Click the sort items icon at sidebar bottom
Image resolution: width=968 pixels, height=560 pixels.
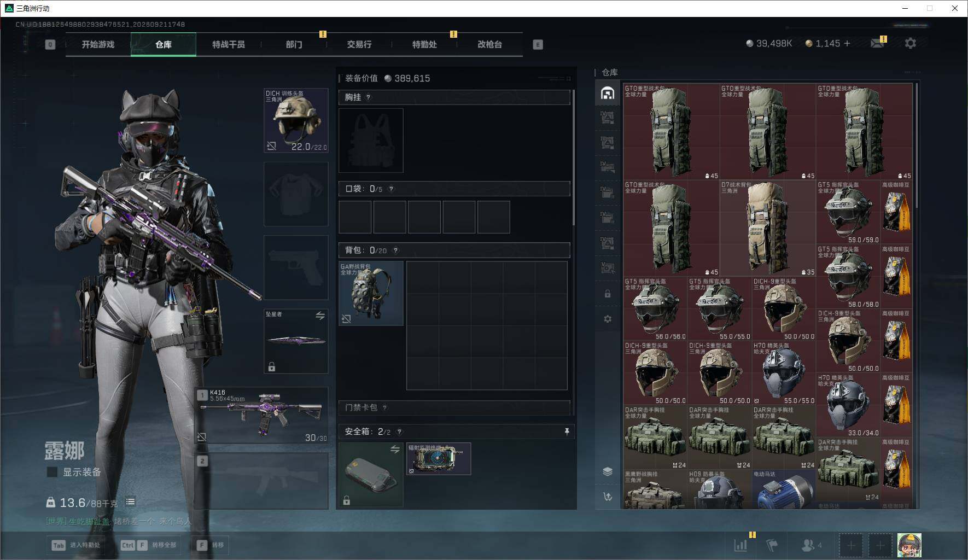tap(608, 497)
